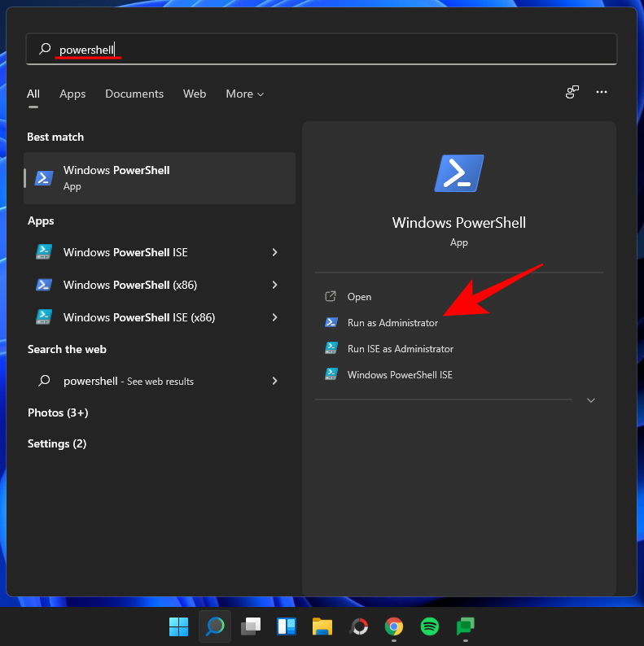Select the Web filter tab

click(x=195, y=94)
